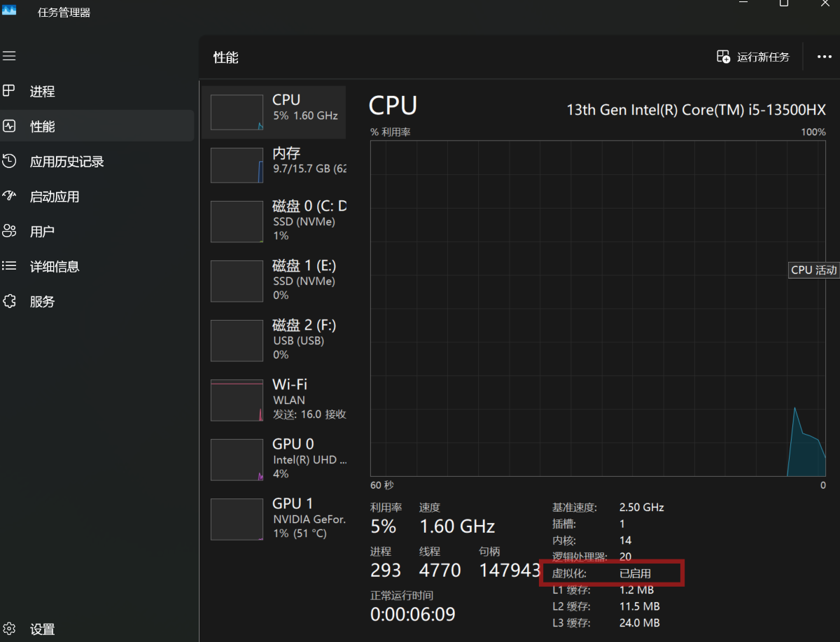Image resolution: width=840 pixels, height=642 pixels.
Task: Go to the 启动应用 page
Action: click(97, 196)
